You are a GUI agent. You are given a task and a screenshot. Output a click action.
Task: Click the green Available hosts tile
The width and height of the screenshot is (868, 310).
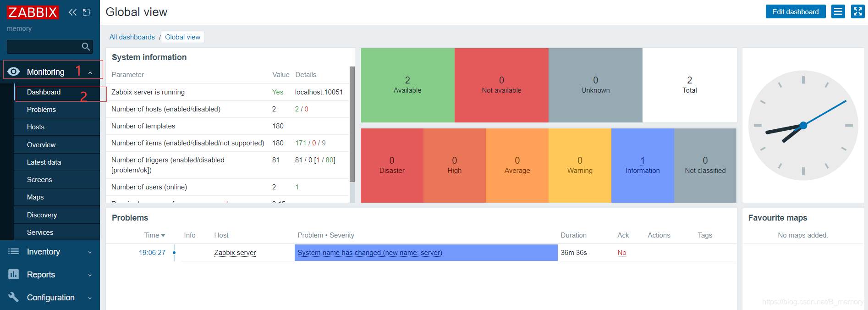(x=407, y=85)
